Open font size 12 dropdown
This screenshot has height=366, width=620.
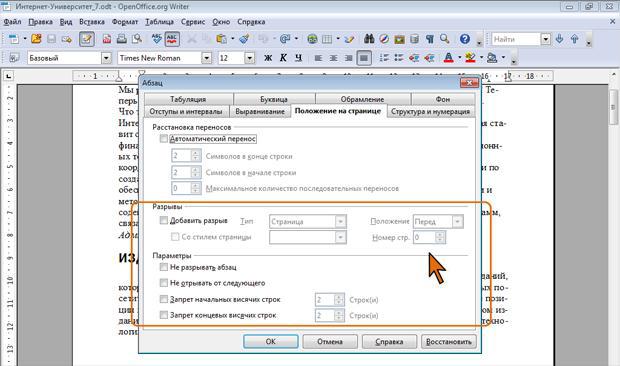click(x=249, y=58)
